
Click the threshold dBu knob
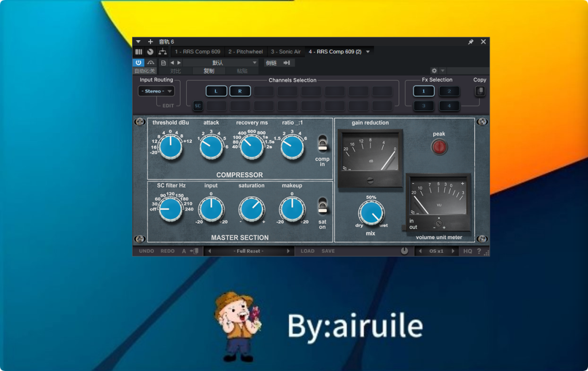click(x=171, y=147)
